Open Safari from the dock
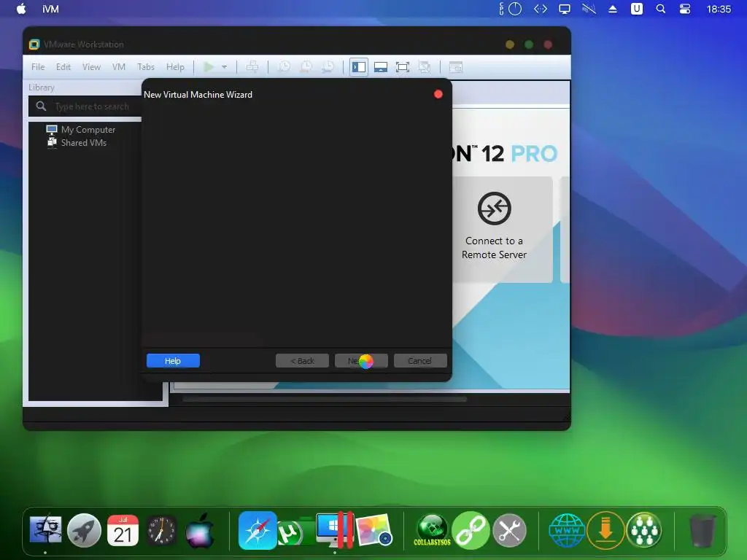747x560 pixels. 258,530
